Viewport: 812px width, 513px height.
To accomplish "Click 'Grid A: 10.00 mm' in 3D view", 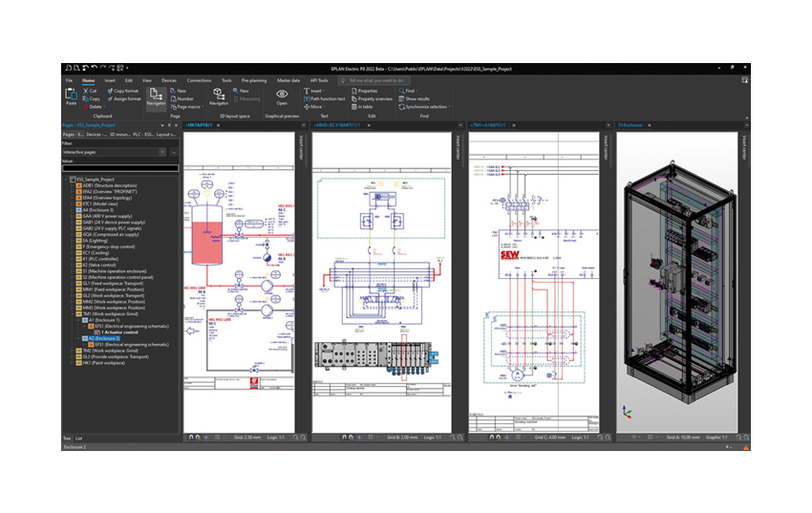I will click(x=683, y=438).
